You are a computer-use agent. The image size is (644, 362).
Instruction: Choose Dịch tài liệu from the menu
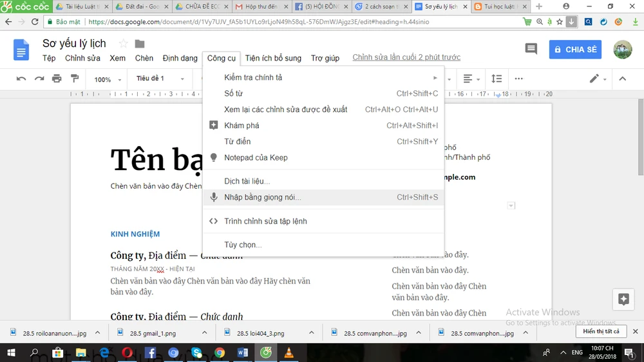pos(247,181)
